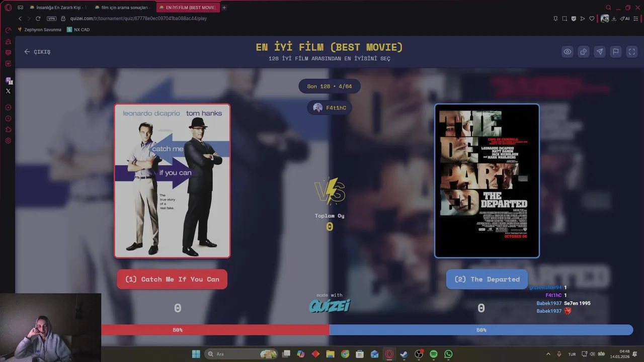The width and height of the screenshot is (644, 362).
Task: Open Task View on taskbar
Action: (286, 354)
